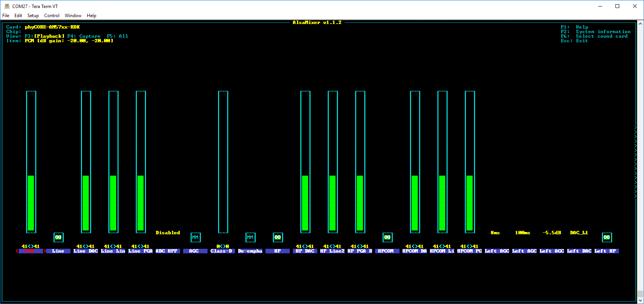Click the PCM volume bar

coord(31,162)
